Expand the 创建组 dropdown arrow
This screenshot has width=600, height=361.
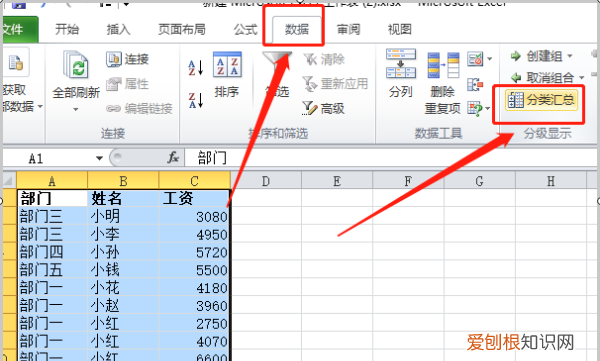pyautogui.click(x=570, y=57)
